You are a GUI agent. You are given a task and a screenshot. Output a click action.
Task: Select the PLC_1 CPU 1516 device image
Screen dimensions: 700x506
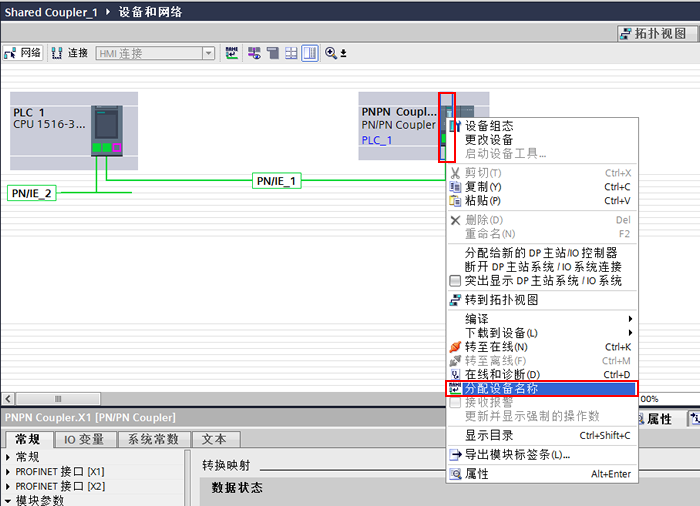[107, 130]
